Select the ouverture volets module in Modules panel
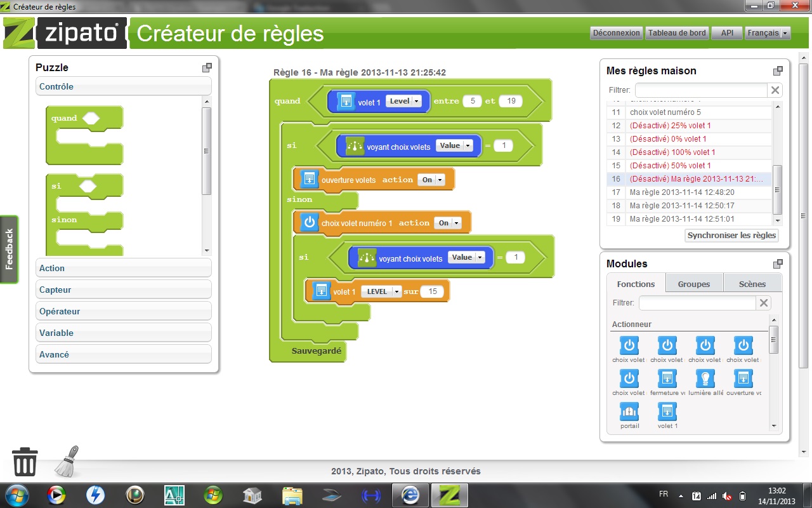The image size is (812, 508). click(743, 378)
